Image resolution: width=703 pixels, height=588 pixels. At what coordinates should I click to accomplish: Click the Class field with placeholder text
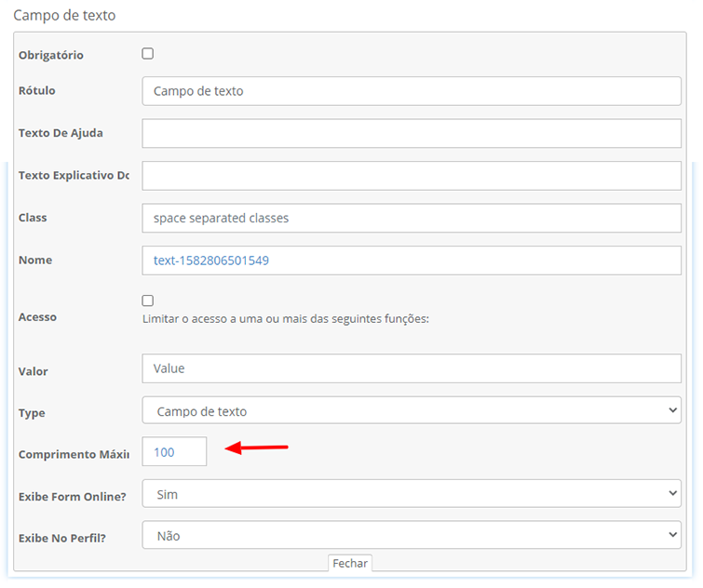tap(411, 218)
